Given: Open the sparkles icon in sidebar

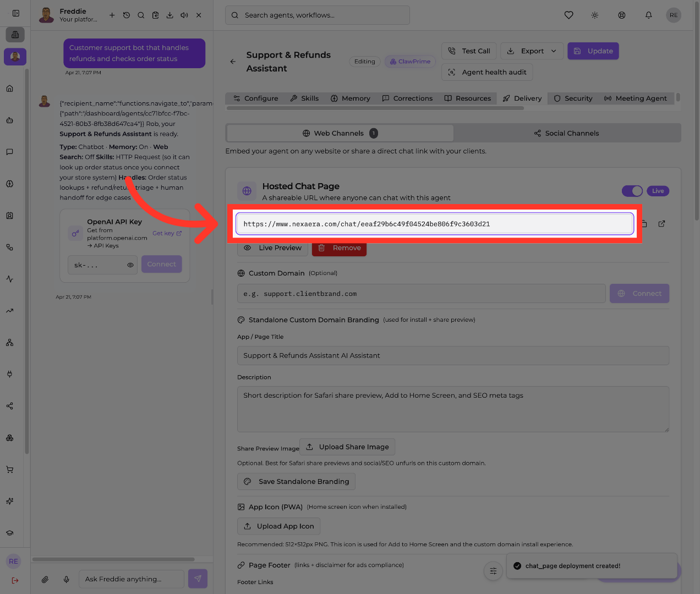Looking at the screenshot, I should [10, 501].
